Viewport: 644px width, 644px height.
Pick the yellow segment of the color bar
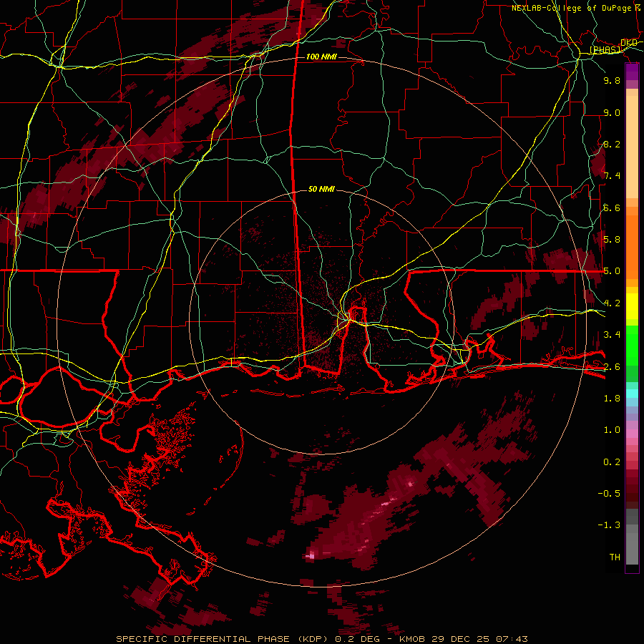point(632,306)
